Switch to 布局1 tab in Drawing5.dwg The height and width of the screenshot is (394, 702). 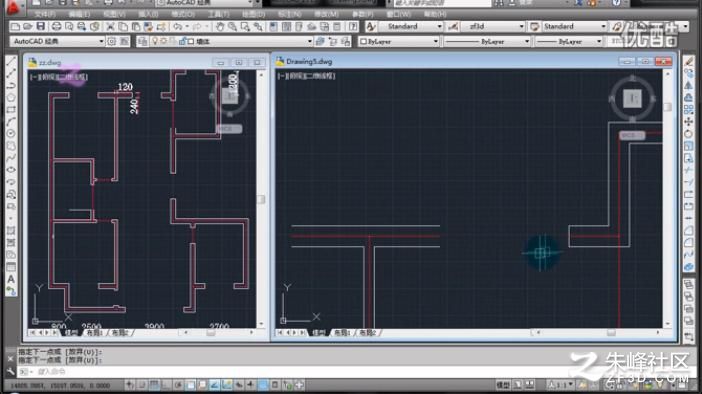pos(342,333)
